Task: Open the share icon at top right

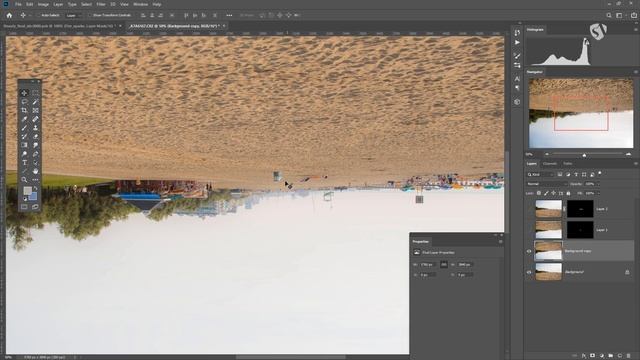Action: [634, 16]
